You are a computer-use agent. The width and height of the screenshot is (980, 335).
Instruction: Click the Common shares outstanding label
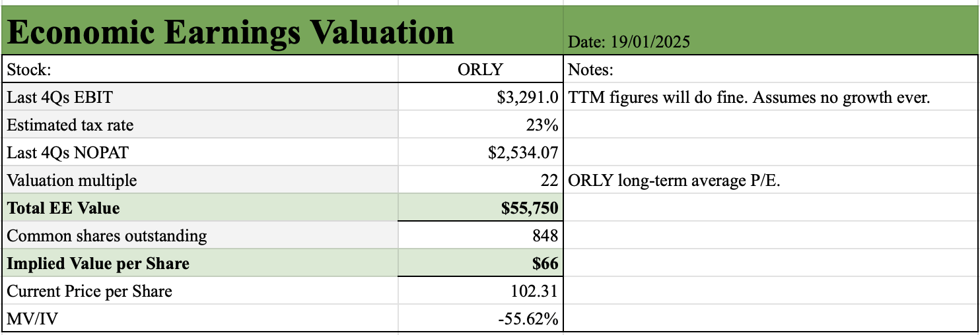tap(106, 235)
